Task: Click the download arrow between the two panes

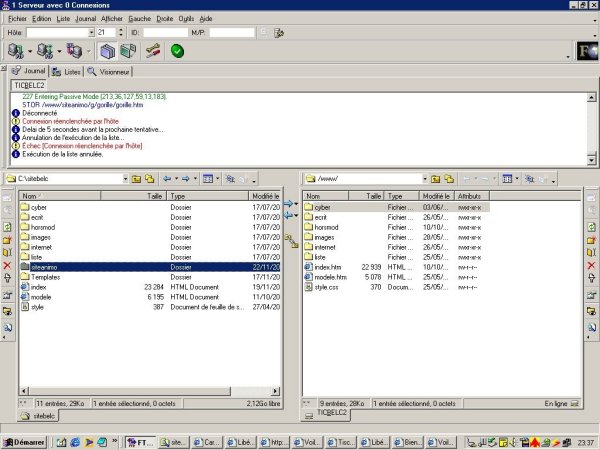Action: point(289,216)
